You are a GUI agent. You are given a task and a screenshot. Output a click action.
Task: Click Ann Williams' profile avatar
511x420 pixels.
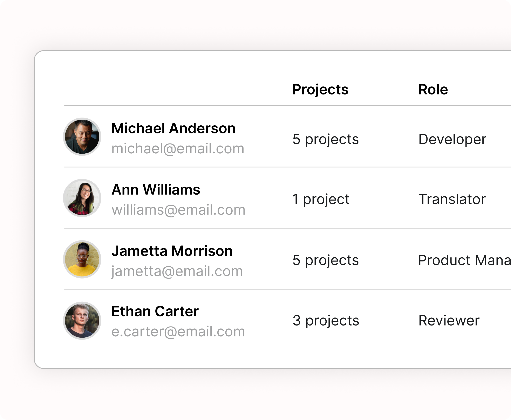click(x=82, y=198)
